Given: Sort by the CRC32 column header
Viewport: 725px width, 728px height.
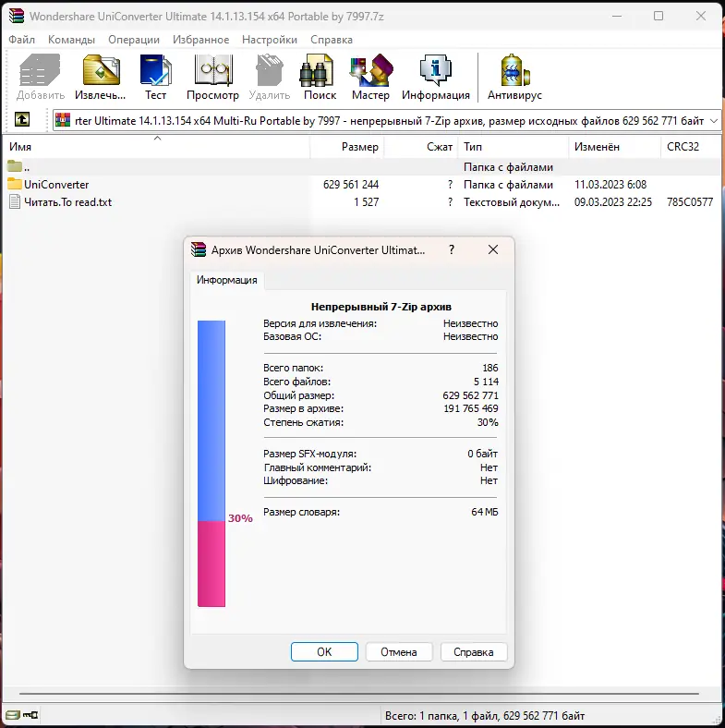Looking at the screenshot, I should point(691,147).
